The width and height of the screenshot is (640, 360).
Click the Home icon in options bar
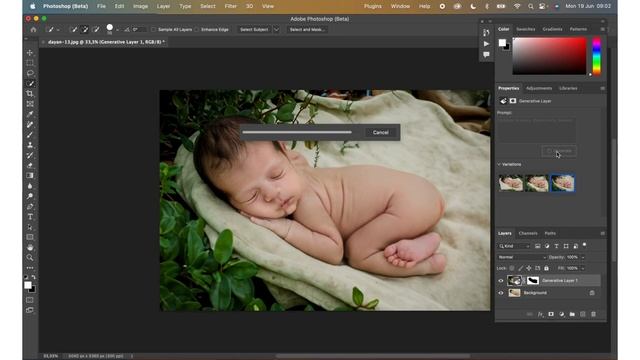tap(33, 29)
